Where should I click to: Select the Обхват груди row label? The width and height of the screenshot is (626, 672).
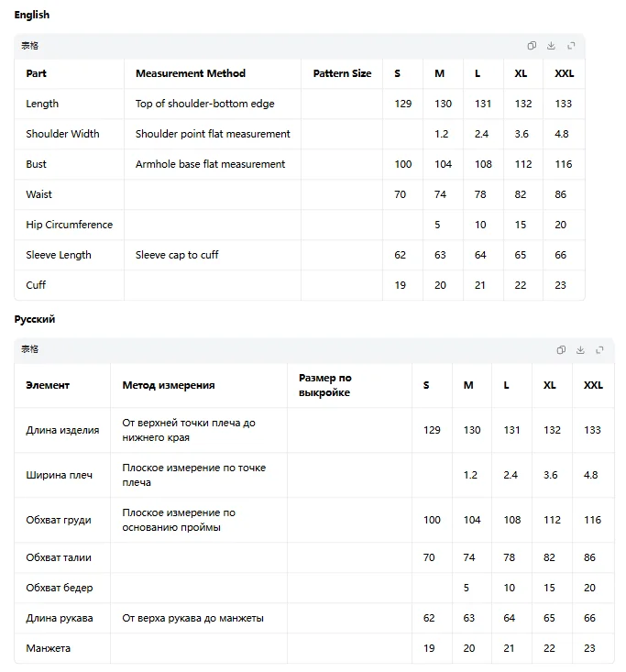tap(59, 520)
